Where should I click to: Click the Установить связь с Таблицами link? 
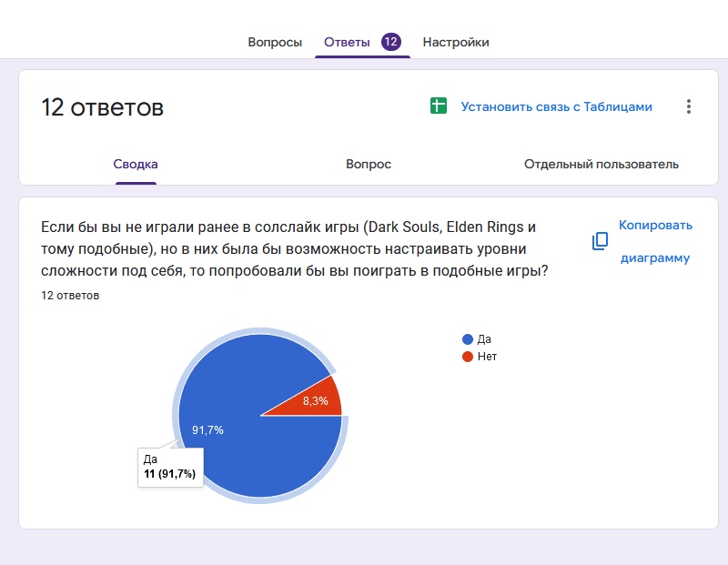(556, 106)
